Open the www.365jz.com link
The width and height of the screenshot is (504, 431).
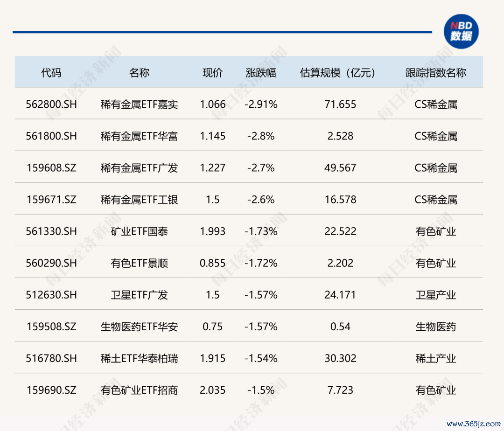click(474, 424)
